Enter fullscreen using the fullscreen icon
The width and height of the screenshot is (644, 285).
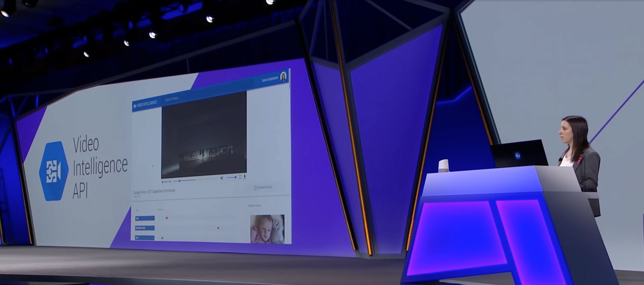point(240,177)
